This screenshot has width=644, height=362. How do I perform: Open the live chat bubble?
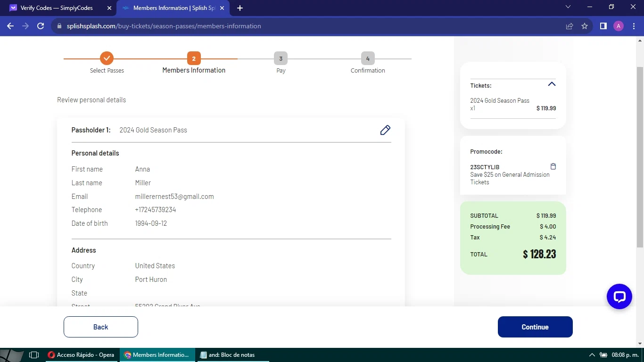619,296
